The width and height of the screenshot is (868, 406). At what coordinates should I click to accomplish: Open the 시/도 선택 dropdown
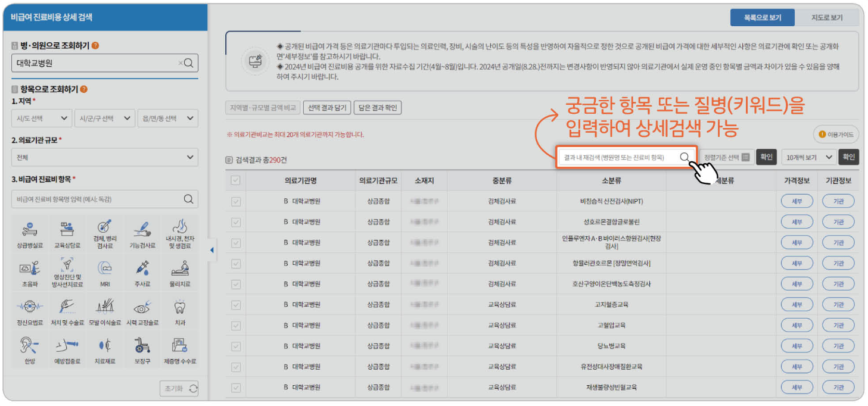[x=42, y=118]
